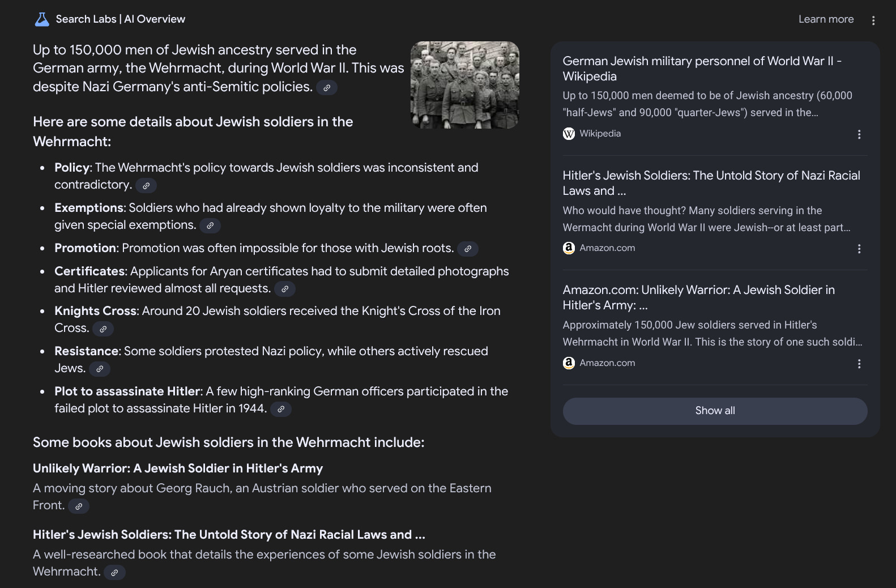Click the source link icon after Promotion bullet
Image resolution: width=896 pixels, height=588 pixels.
[468, 249]
